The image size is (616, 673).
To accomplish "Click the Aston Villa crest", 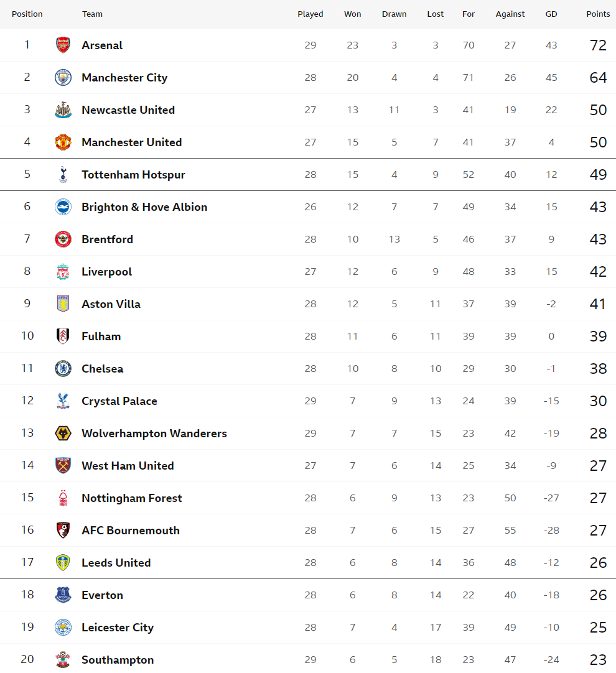I will point(63,304).
